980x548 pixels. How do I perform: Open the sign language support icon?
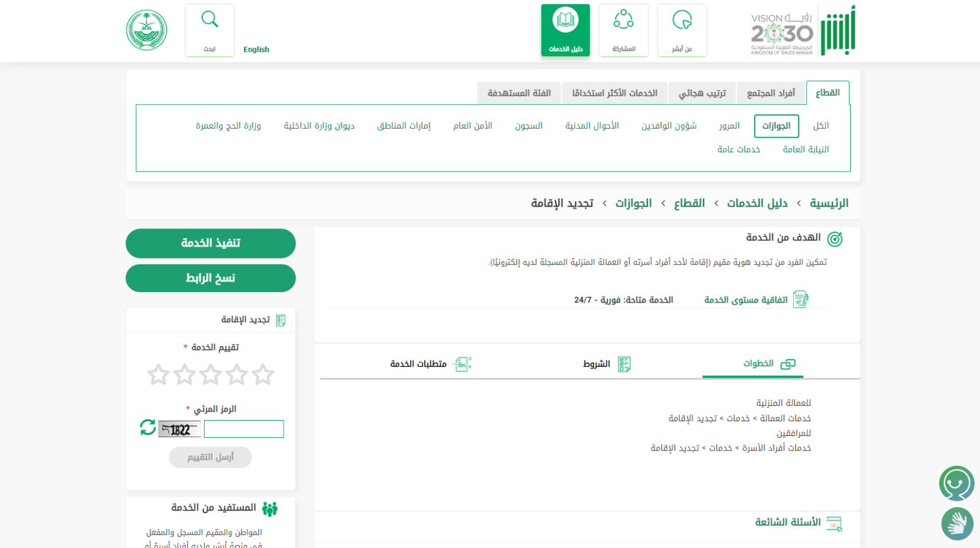click(x=957, y=524)
